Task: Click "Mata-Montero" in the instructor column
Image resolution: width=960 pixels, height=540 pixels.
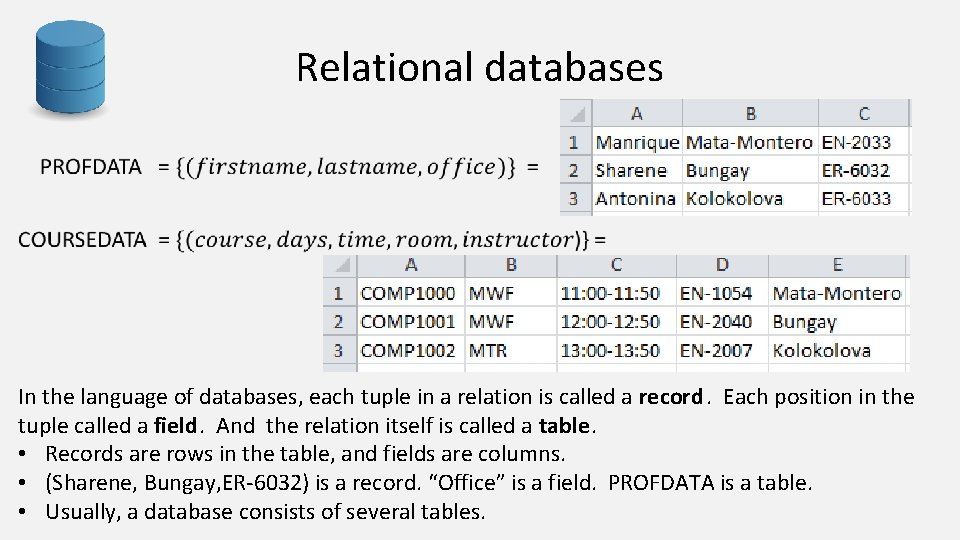Action: pos(837,293)
